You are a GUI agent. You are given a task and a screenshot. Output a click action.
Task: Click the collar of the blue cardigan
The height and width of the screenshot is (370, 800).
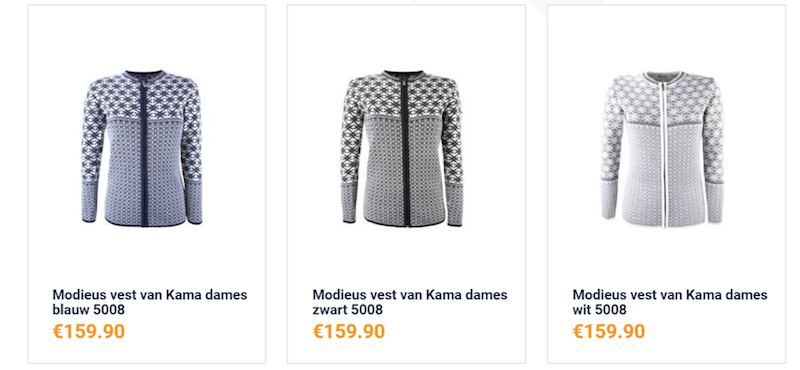[x=143, y=75]
